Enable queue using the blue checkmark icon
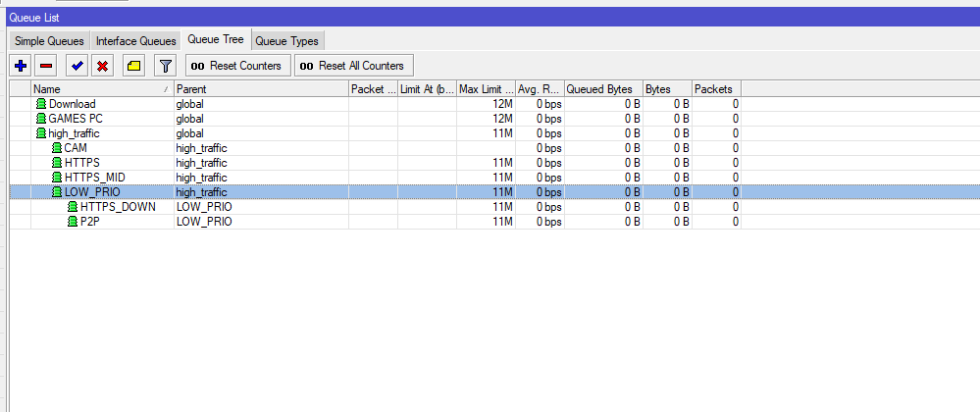 (77, 66)
